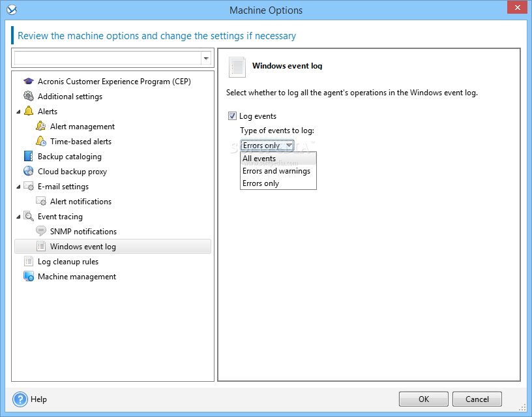Click the Cloud backup proxy globe icon
532x417 pixels.
[29, 171]
